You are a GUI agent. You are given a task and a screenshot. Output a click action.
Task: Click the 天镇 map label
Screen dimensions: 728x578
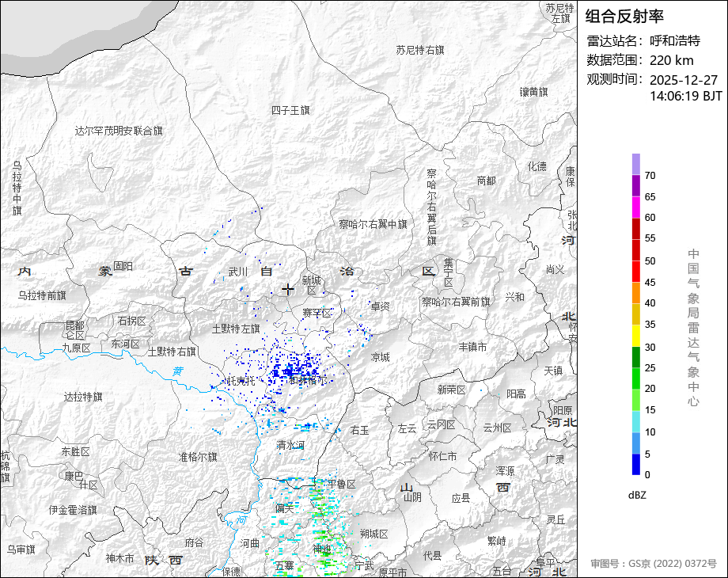[553, 371]
